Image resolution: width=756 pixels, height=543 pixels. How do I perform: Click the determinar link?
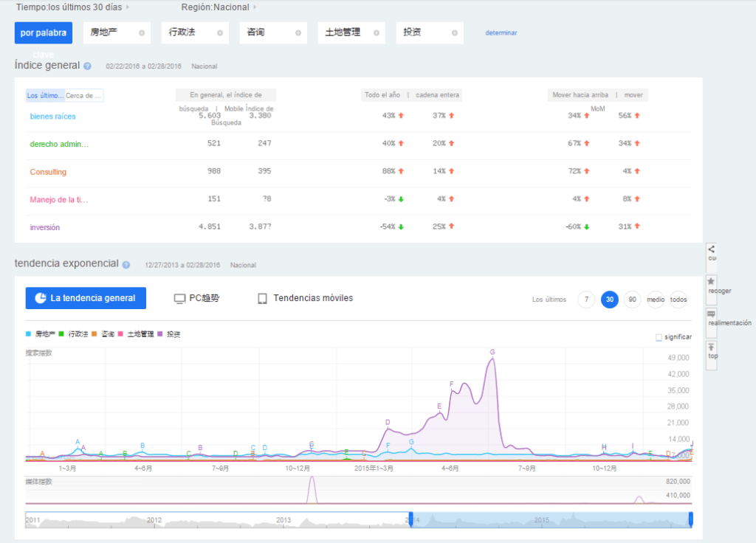503,32
